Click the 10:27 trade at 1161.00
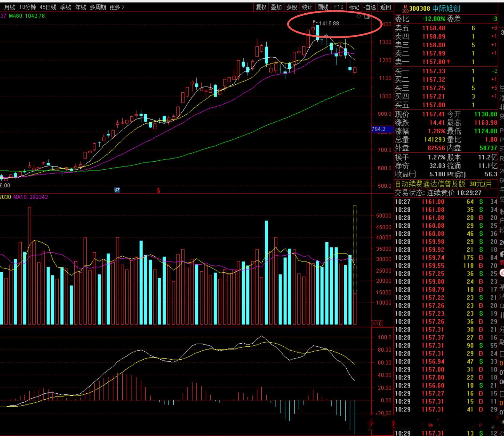Image resolution: width=504 pixels, height=436 pixels. point(446,202)
